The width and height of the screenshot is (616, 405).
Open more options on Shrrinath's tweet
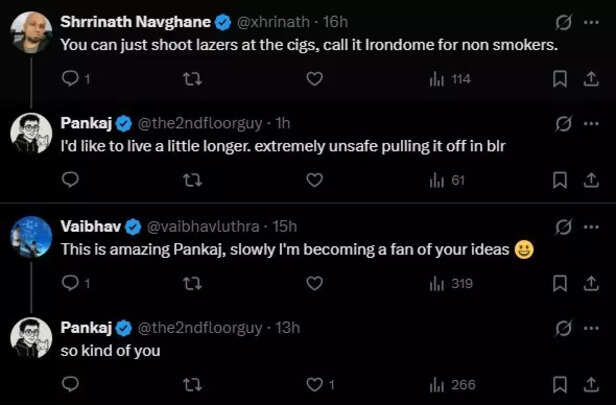coord(592,21)
